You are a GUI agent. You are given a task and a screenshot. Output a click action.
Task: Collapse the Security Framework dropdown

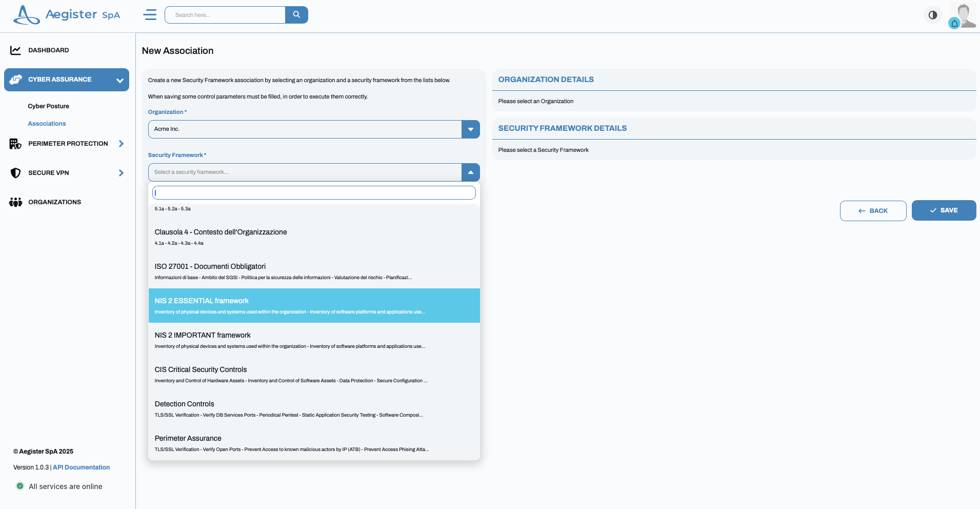(x=470, y=172)
